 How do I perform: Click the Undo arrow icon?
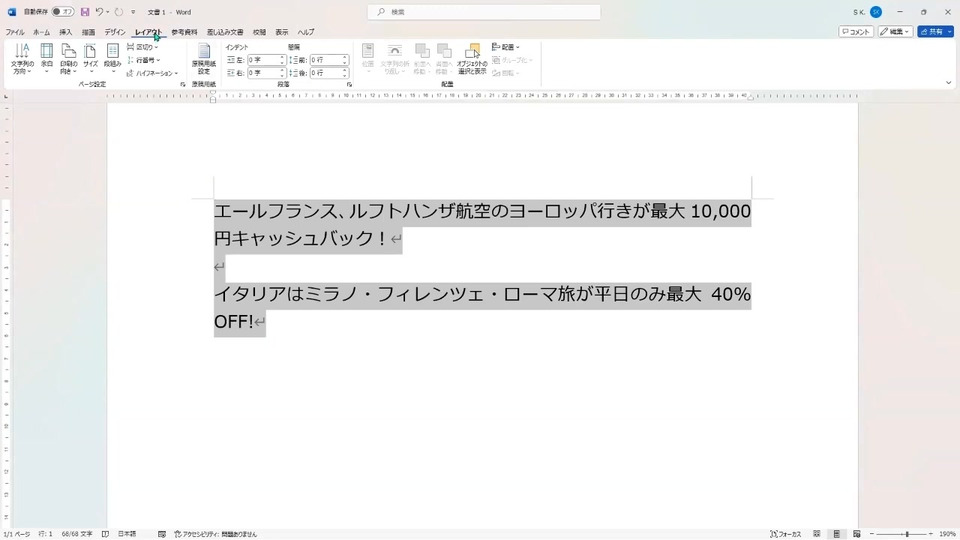point(99,12)
